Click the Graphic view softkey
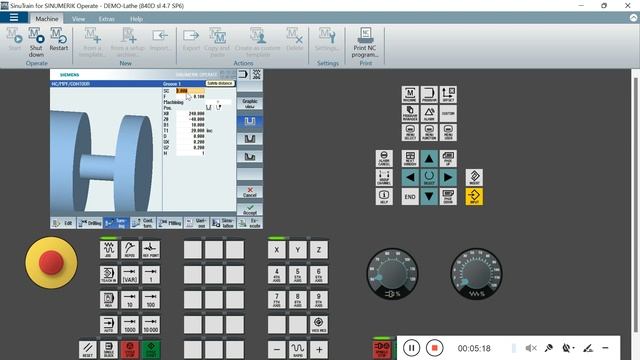Image resolution: width=640 pixels, height=360 pixels. [x=250, y=103]
